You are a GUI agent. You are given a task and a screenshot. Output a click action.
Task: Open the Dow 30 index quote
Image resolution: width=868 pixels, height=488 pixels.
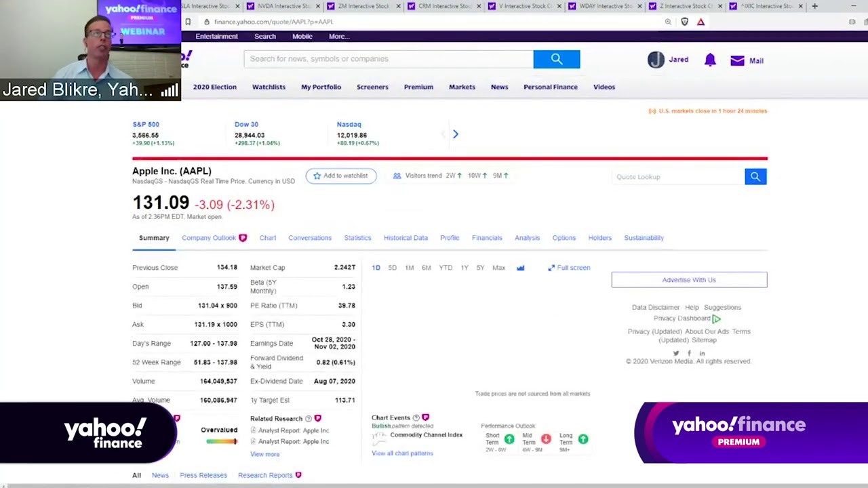[x=246, y=125]
